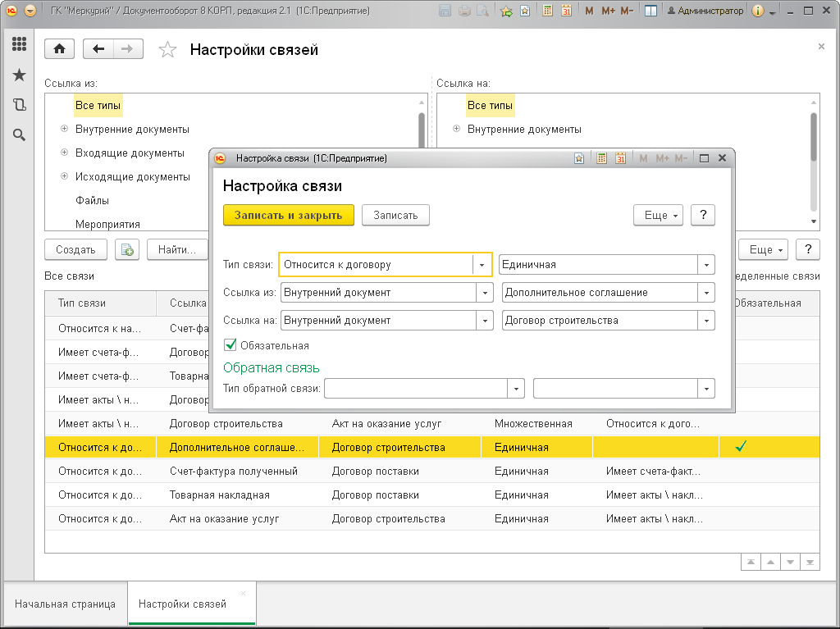Select Мероприятия item in Ссылка из tree
Screen dimensions: 840x629
click(107, 224)
